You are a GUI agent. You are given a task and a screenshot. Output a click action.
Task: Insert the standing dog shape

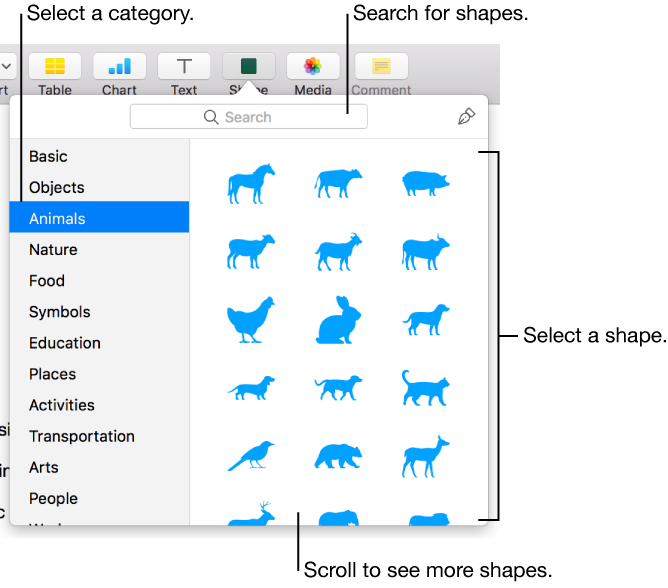(x=426, y=320)
